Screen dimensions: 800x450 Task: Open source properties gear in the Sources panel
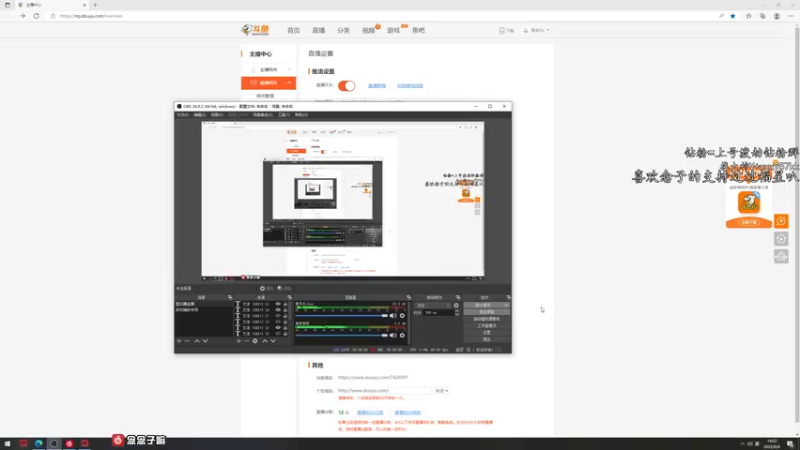click(x=255, y=341)
